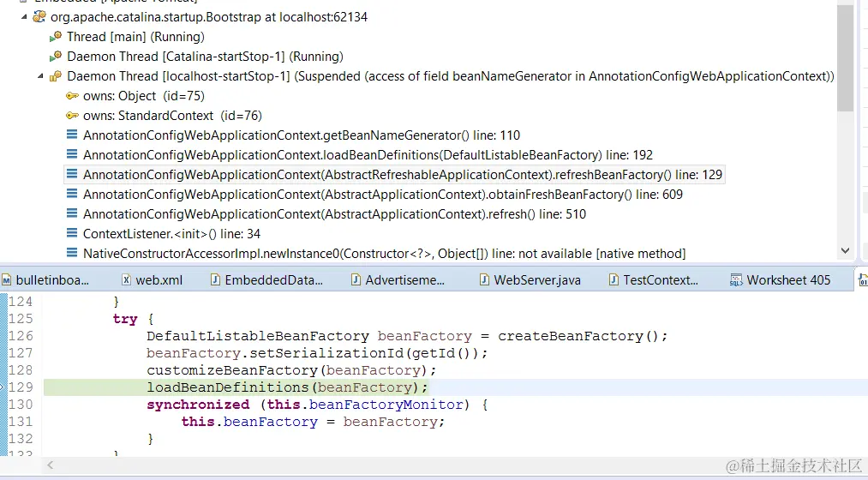Select Daemon Thread [Catalina-startStop-1] (Running)

tap(205, 57)
